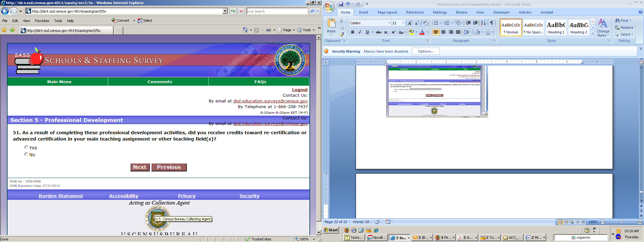Apply Bold formatting in Word
The image size is (644, 242).
coord(353,32)
